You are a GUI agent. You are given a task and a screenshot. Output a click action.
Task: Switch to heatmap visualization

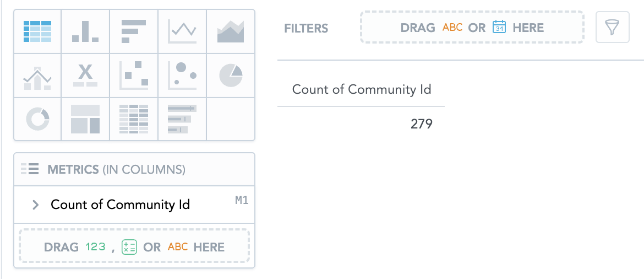(x=134, y=119)
